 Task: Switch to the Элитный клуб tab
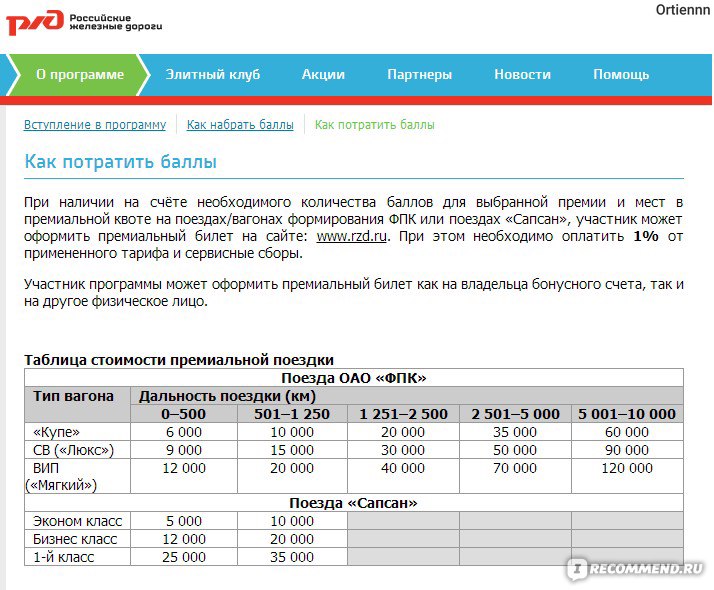(212, 74)
